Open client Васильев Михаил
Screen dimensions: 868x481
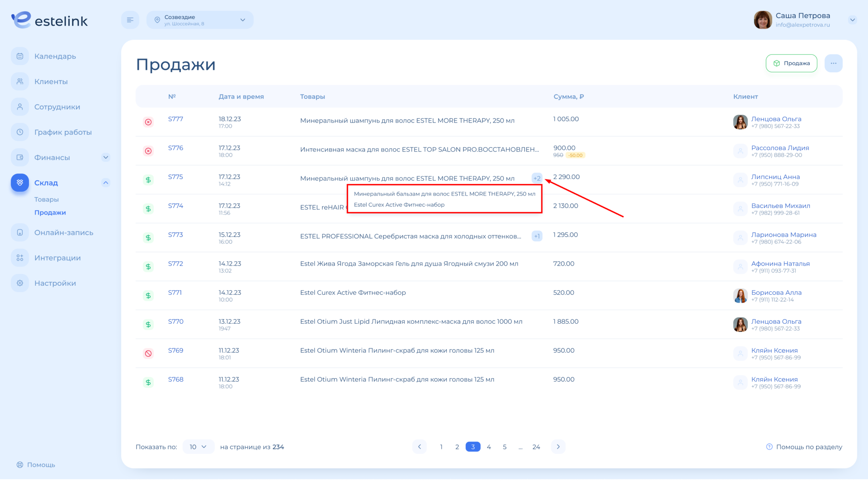781,206
